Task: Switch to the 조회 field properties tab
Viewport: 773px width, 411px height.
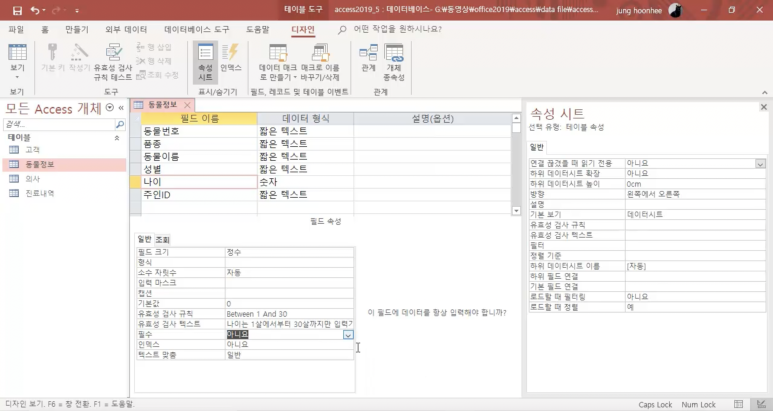Action: 163,240
